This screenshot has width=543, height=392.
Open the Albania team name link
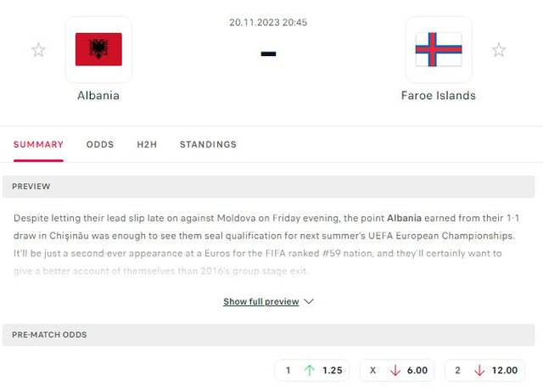pyautogui.click(x=98, y=96)
